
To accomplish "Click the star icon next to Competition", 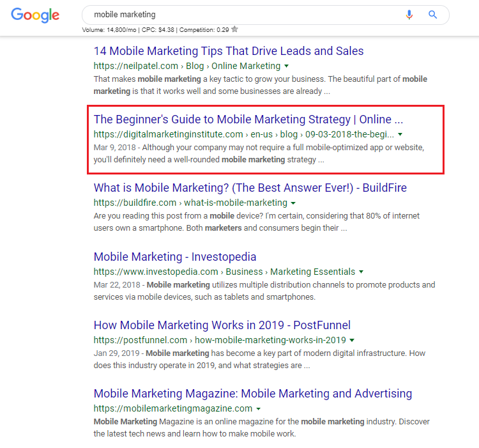I will [x=235, y=29].
